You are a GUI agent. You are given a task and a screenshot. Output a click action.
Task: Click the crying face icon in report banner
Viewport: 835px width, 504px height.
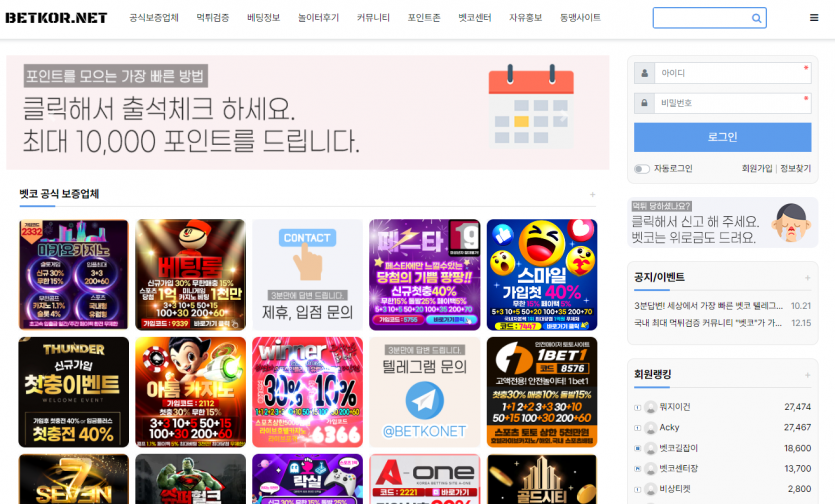(x=791, y=223)
